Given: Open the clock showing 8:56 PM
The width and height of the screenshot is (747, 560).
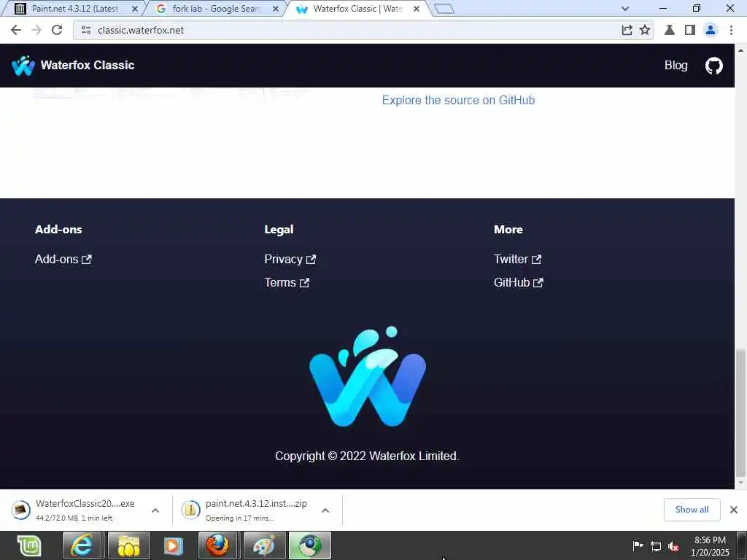Looking at the screenshot, I should [x=710, y=545].
